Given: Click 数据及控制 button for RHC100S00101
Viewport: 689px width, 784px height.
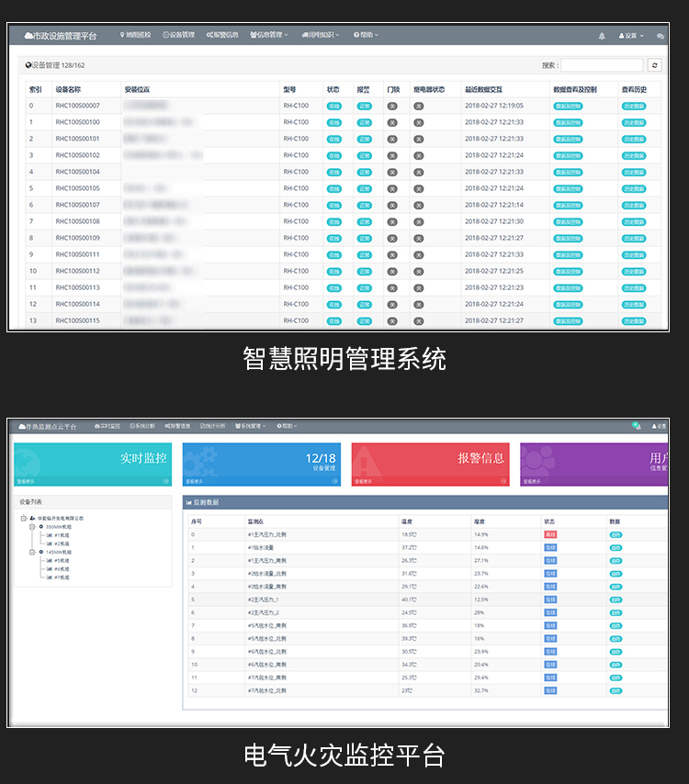Looking at the screenshot, I should point(569,139).
